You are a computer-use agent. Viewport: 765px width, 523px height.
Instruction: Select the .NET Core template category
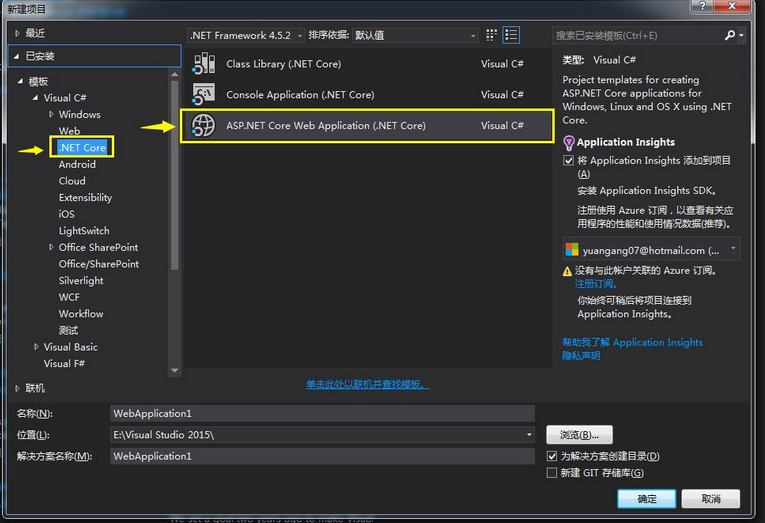tap(82, 147)
